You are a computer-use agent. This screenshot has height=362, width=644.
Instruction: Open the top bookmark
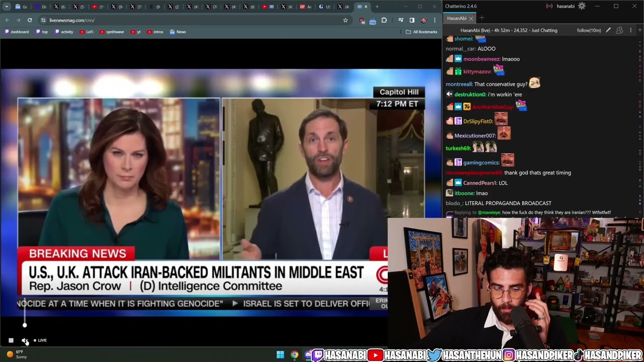click(42, 32)
